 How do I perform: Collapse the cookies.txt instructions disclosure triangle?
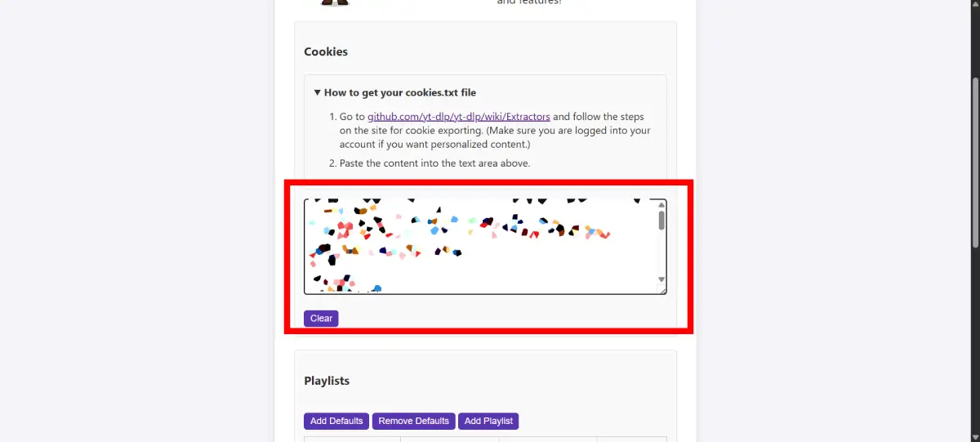coord(318,93)
